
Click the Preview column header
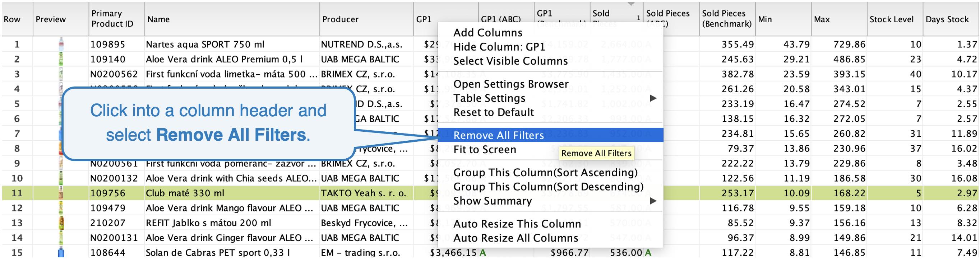[61, 19]
